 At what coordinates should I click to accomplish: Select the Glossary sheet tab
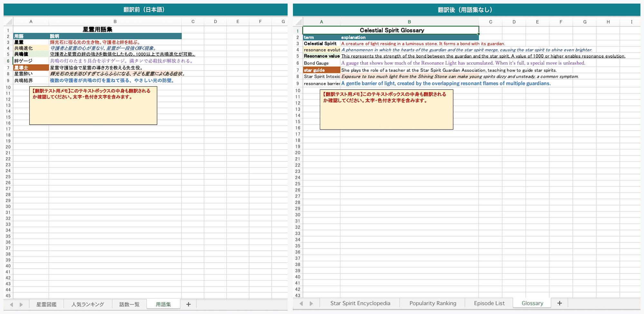(x=532, y=303)
